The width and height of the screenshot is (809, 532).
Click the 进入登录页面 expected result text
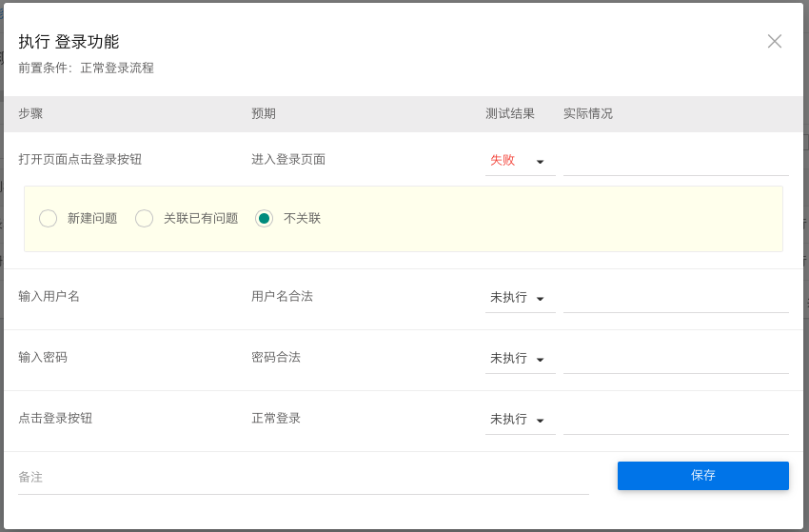288,160
